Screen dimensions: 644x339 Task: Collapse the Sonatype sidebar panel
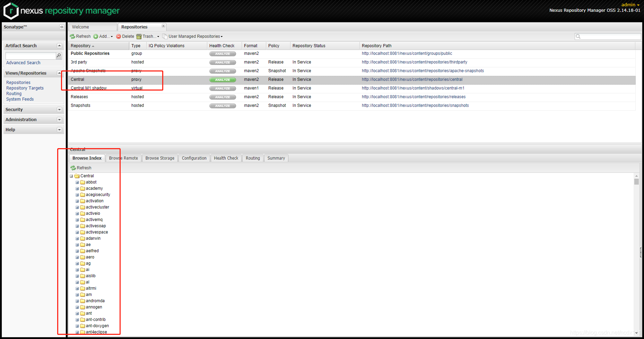click(x=62, y=27)
